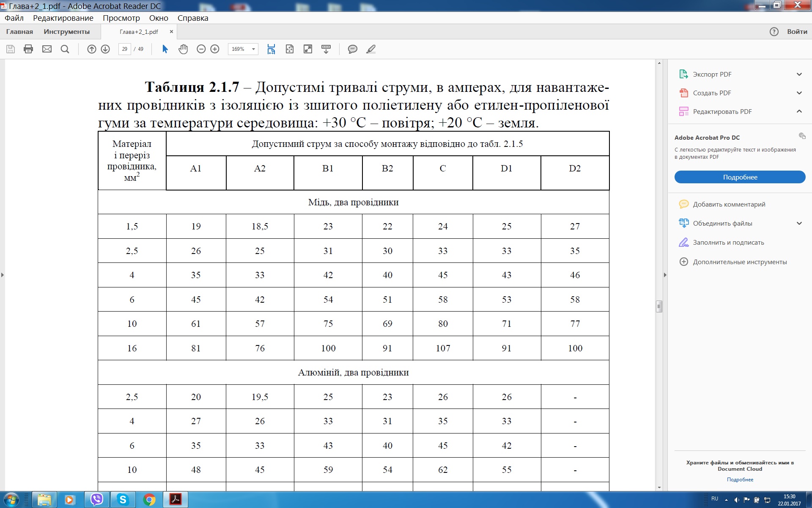The image size is (812, 508).
Task: Click Добавить комментарий in side panel
Action: [x=729, y=204]
